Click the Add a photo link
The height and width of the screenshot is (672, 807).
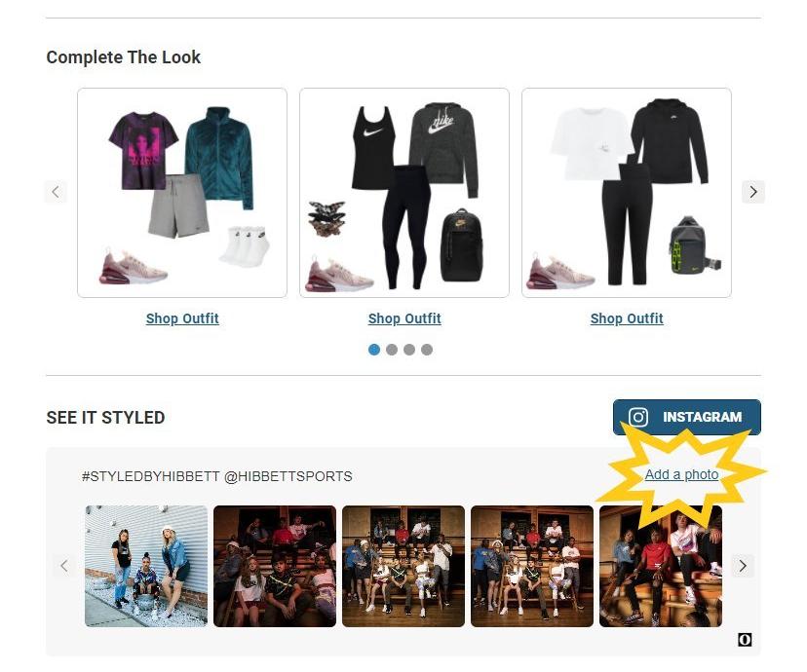pyautogui.click(x=681, y=474)
